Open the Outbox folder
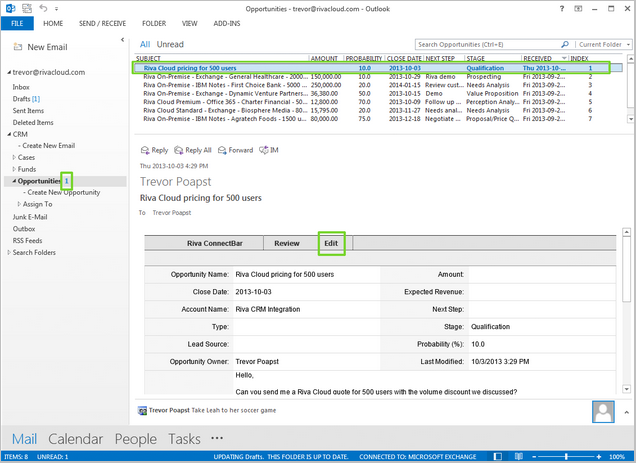This screenshot has height=463, width=636. (x=24, y=228)
